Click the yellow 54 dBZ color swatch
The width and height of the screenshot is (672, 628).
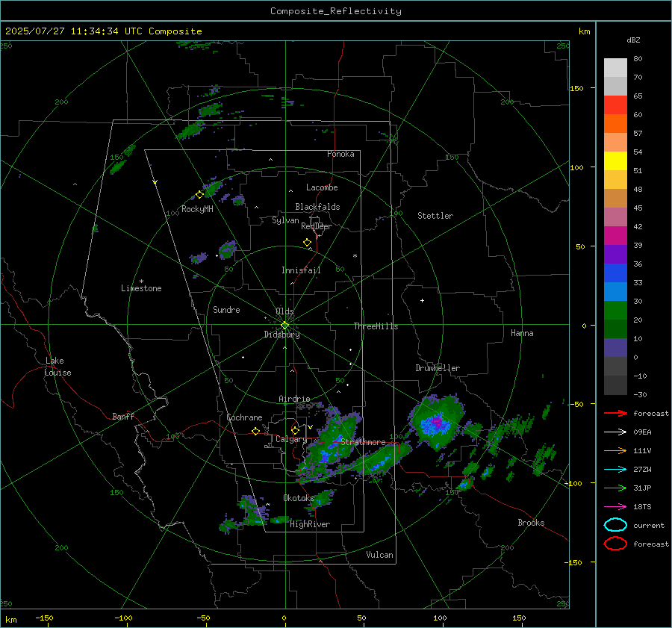click(615, 161)
